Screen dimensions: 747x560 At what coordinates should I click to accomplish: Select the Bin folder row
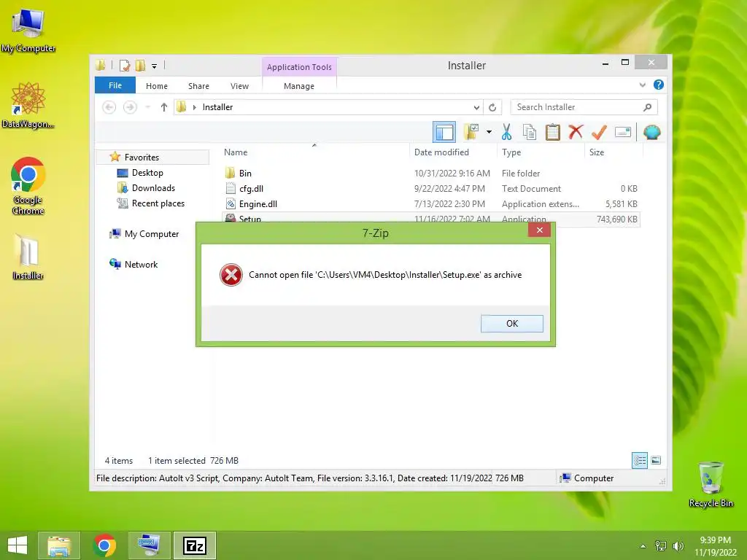click(430, 174)
